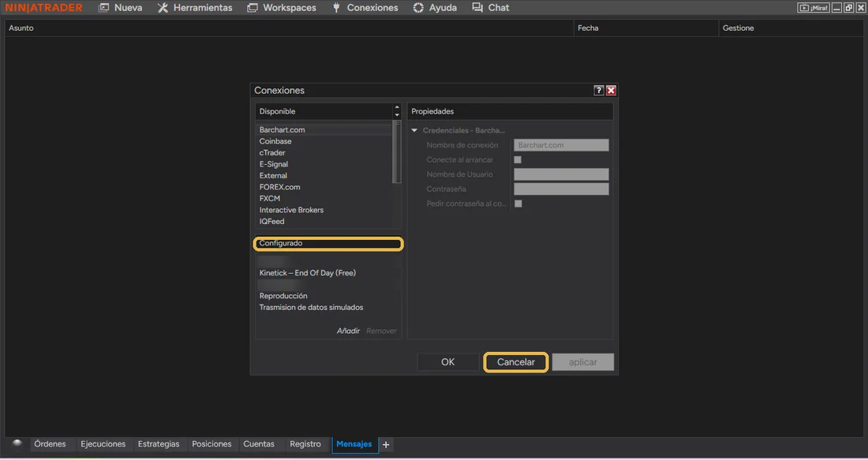Switch to the Registro tab
Image resolution: width=868 pixels, height=460 pixels.
[305, 444]
